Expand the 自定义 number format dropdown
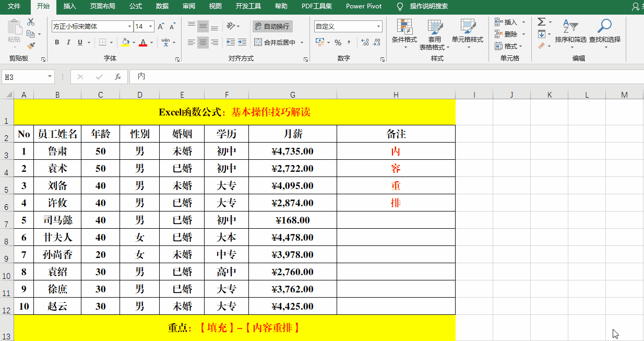The width and height of the screenshot is (644, 341). click(379, 26)
